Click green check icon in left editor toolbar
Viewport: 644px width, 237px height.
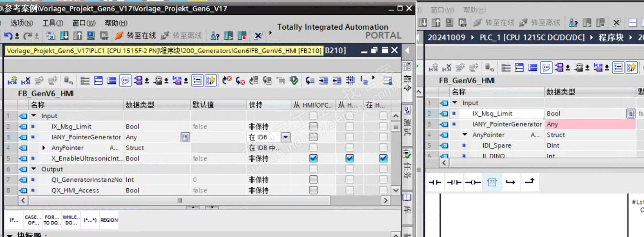pos(294,80)
